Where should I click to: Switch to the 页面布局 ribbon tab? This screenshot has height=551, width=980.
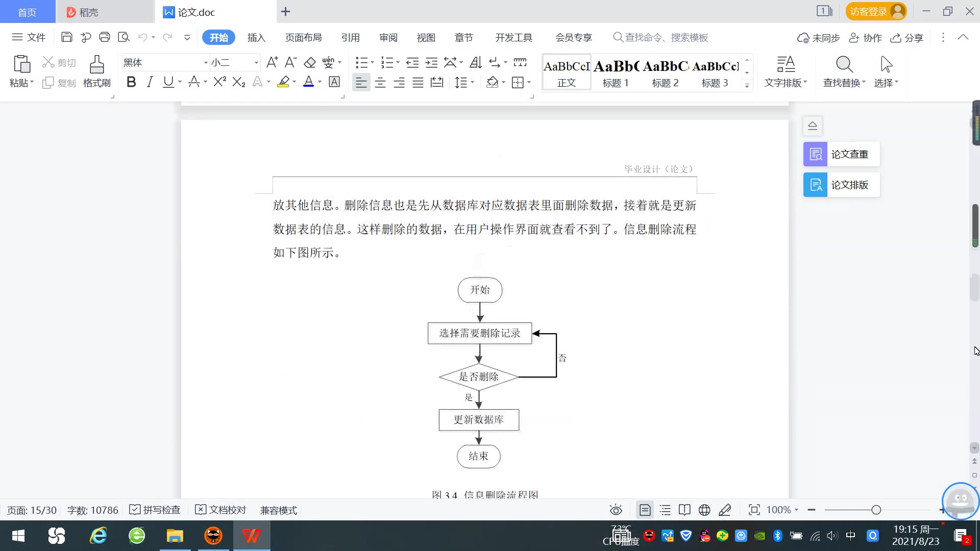pos(303,38)
